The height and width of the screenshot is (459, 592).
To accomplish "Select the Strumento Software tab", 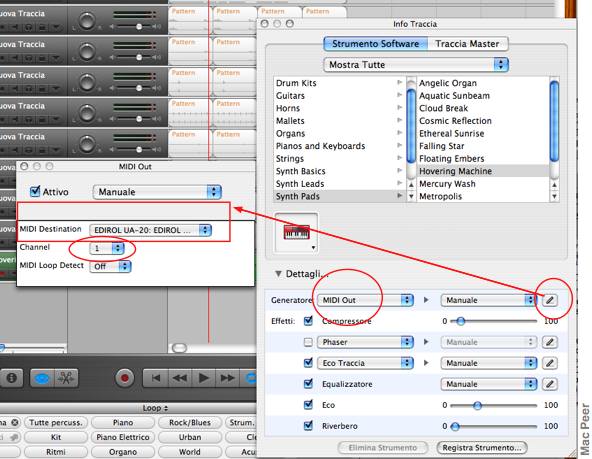I will pos(375,44).
